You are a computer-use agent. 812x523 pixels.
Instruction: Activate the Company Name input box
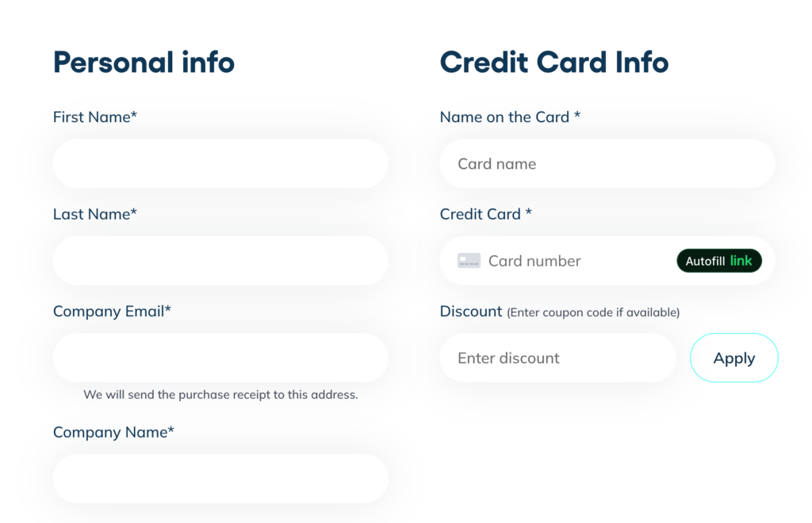coord(220,479)
